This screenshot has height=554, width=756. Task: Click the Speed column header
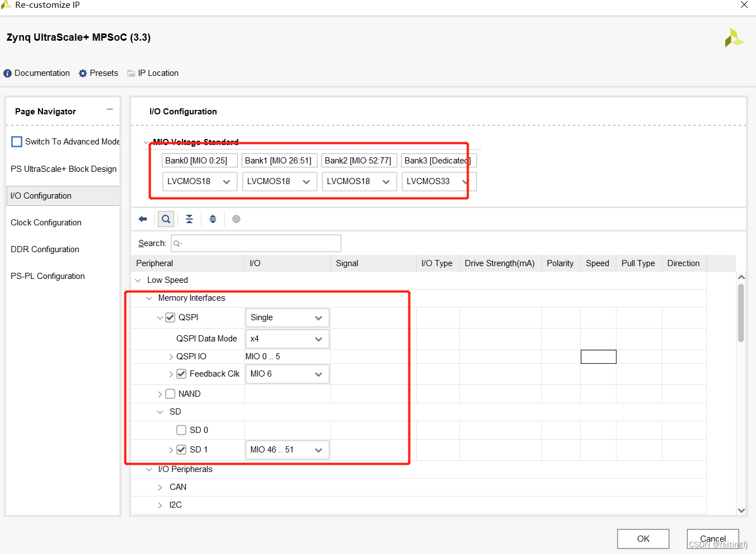pos(598,263)
